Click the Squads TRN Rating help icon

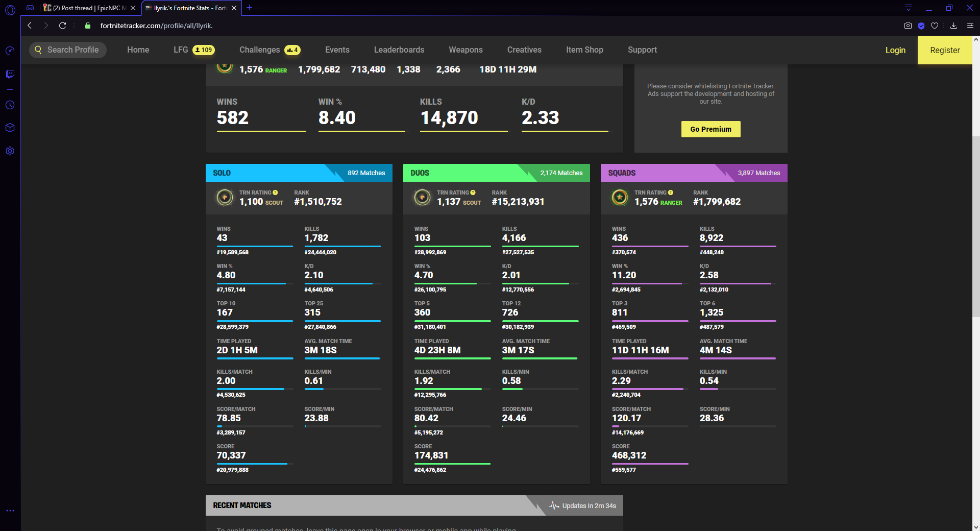(x=671, y=192)
